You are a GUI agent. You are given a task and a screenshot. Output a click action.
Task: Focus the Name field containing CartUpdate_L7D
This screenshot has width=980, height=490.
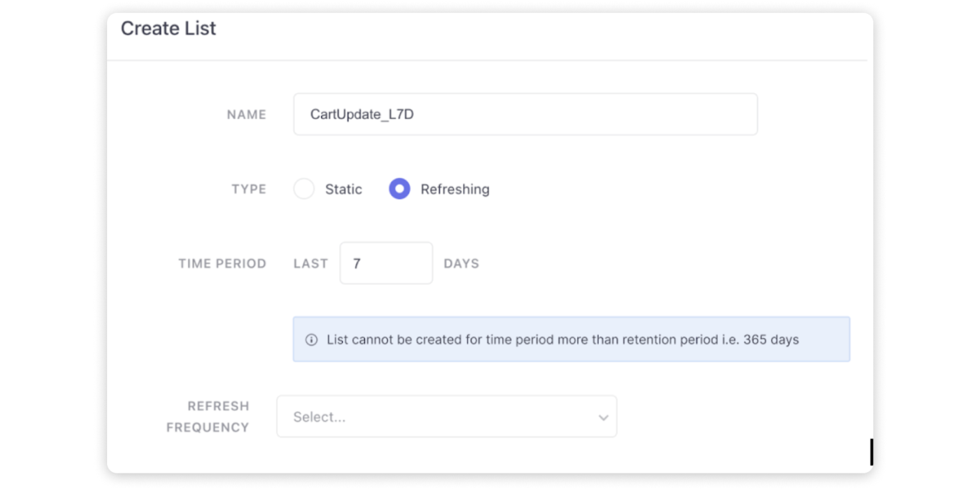[x=524, y=114]
